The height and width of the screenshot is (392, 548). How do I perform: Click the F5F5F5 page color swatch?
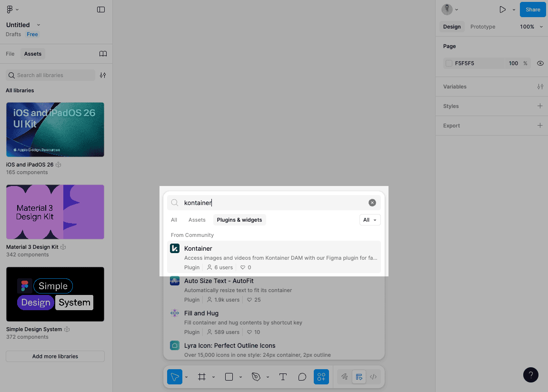pyautogui.click(x=448, y=63)
